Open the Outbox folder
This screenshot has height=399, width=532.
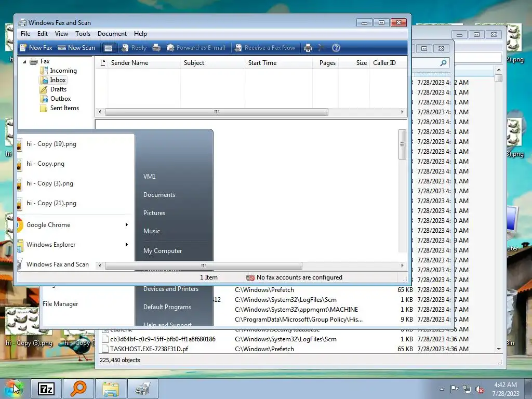[x=60, y=99]
